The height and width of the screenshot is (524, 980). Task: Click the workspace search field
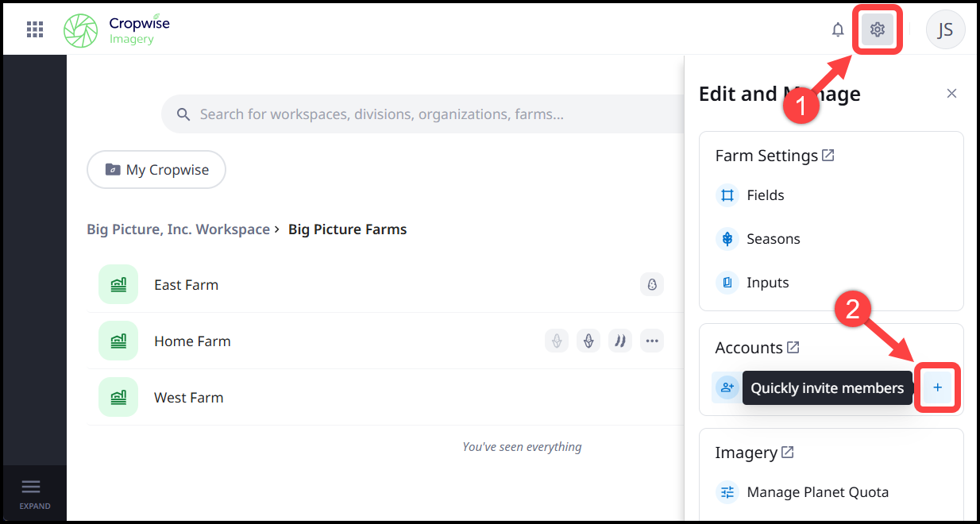point(413,114)
